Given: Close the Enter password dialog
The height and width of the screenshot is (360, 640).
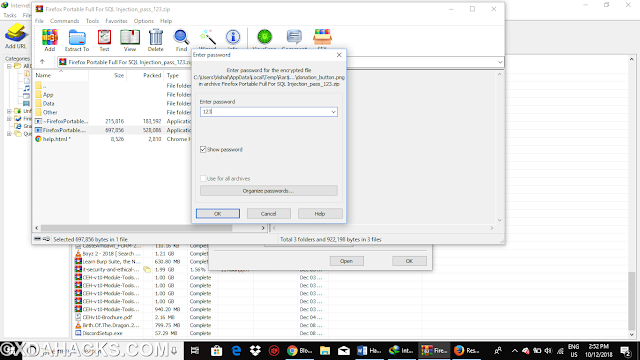Looking at the screenshot, I should [339, 55].
